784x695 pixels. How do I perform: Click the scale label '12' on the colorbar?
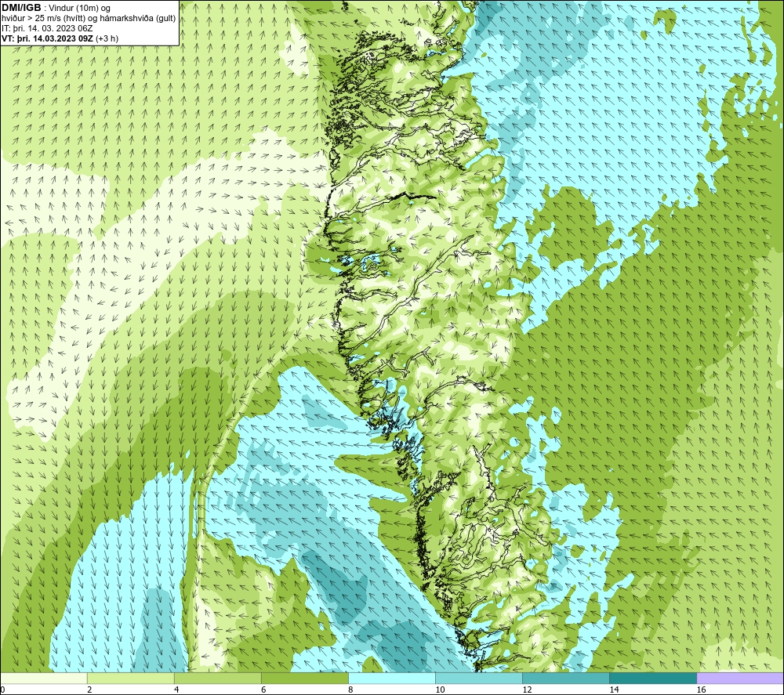(527, 690)
